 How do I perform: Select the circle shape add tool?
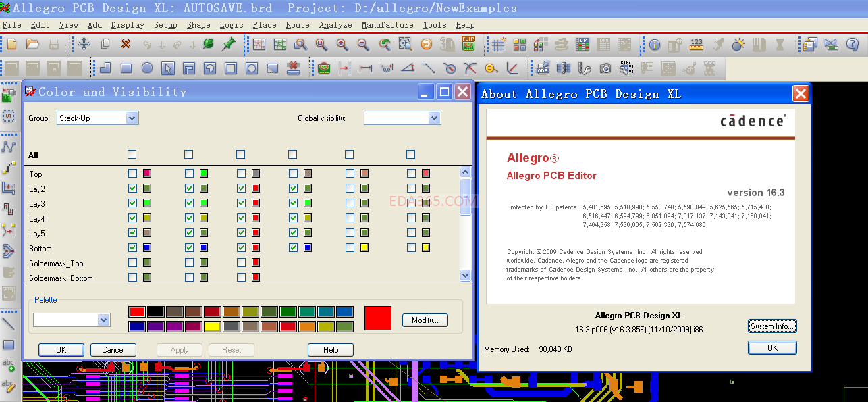click(x=146, y=68)
